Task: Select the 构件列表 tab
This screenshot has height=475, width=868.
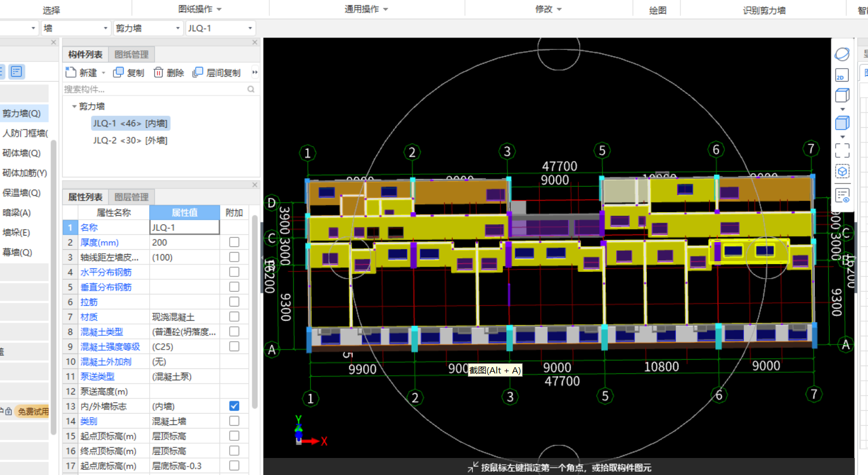Action: 85,54
